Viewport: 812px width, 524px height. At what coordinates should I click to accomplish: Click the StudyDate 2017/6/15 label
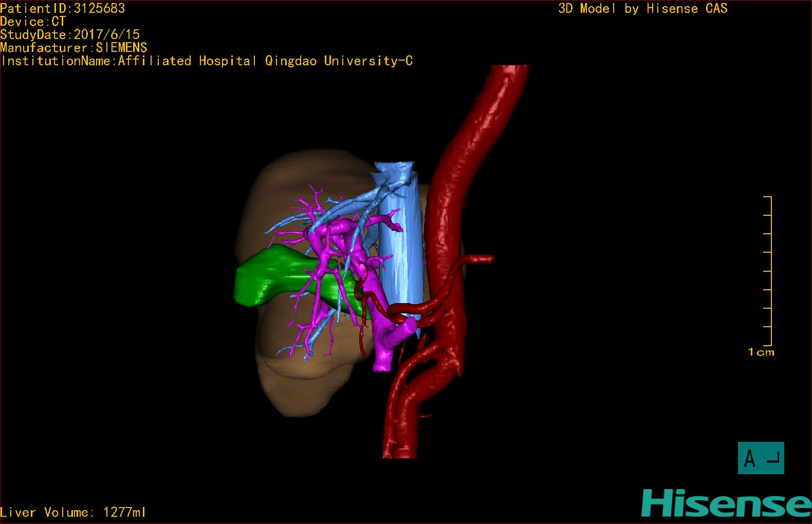pyautogui.click(x=70, y=34)
